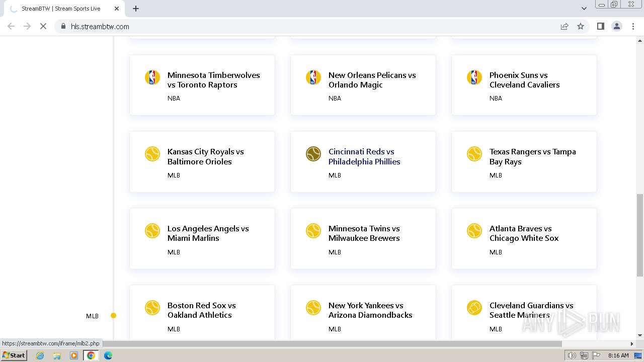644x362 pixels.
Task: Bookmark this page with star icon
Action: click(581, 26)
